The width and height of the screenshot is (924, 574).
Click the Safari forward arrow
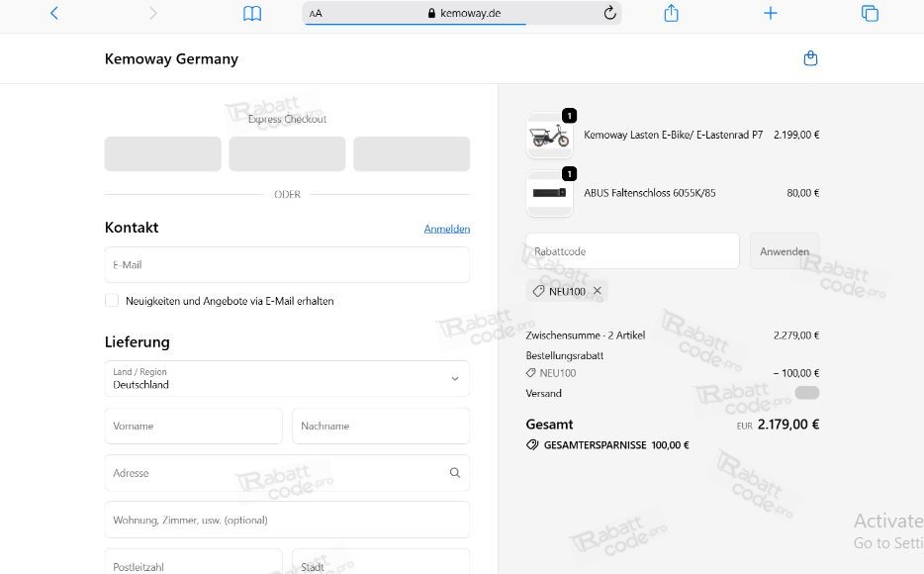coord(153,13)
